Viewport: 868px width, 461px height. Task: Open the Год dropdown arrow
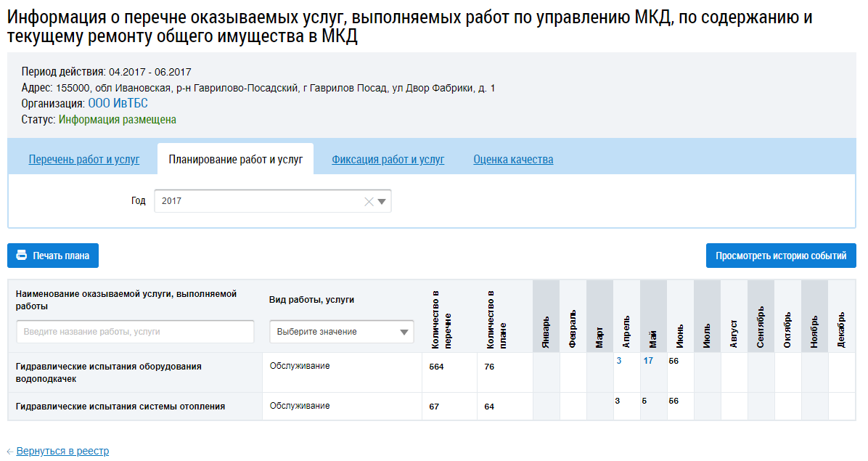pyautogui.click(x=382, y=201)
